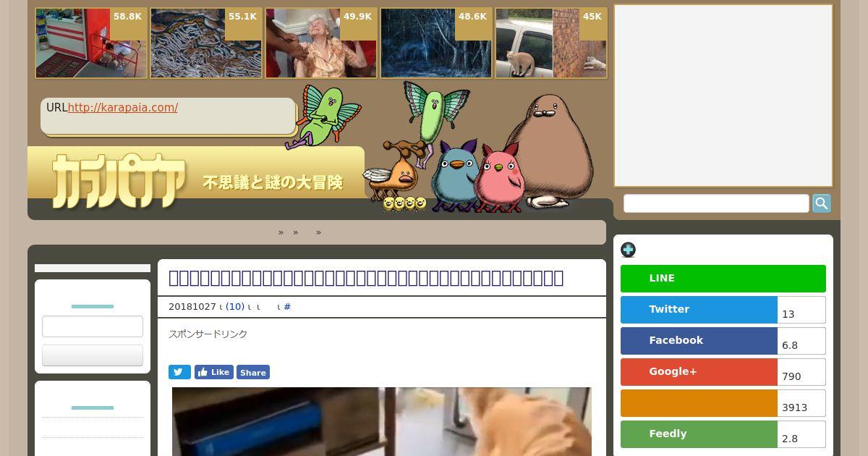
Task: Share on Facebook sidebar button
Action: click(699, 341)
